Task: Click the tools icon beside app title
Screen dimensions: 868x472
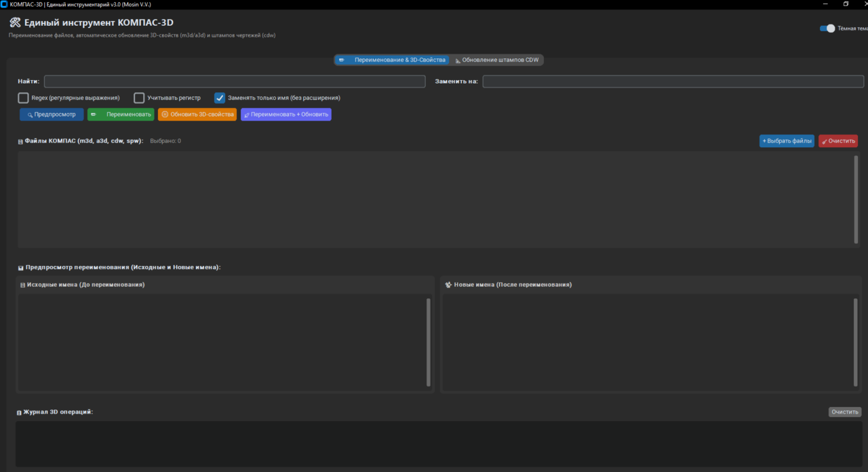Action: [15, 22]
